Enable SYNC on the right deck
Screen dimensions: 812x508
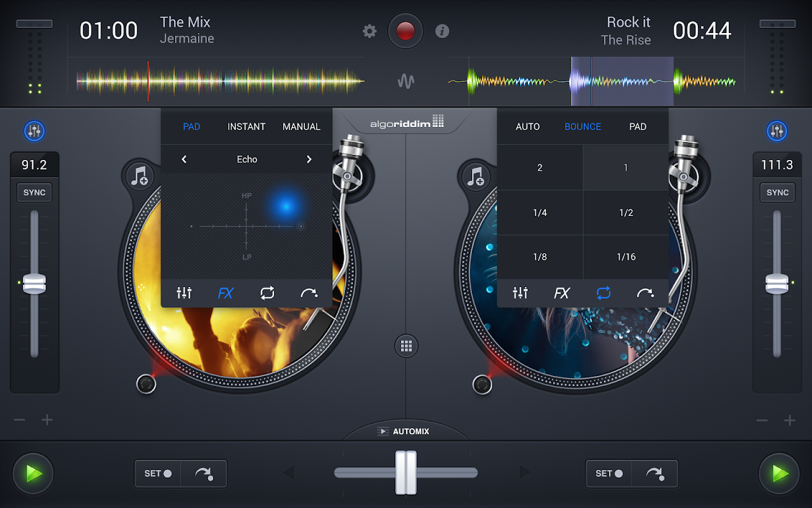(777, 192)
